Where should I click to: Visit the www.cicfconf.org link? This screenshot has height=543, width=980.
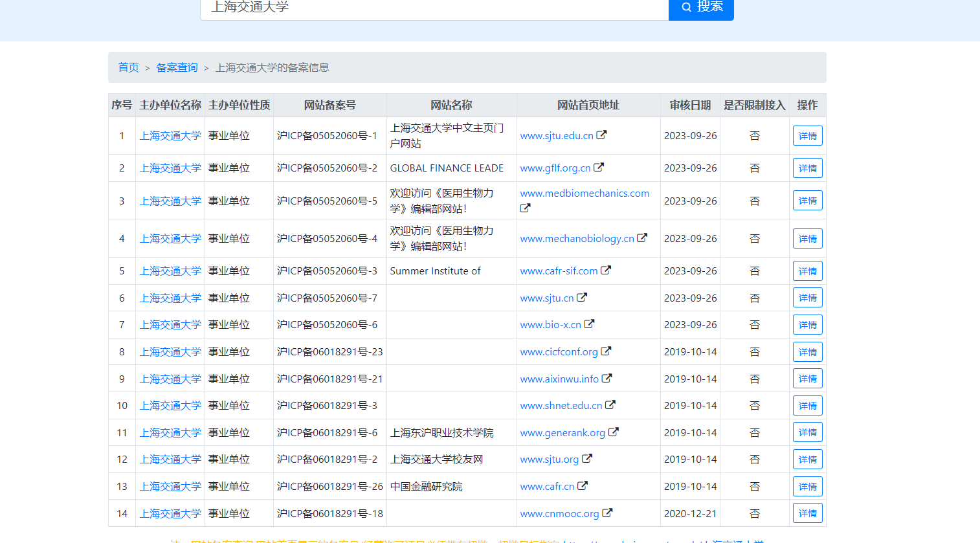[x=559, y=352]
